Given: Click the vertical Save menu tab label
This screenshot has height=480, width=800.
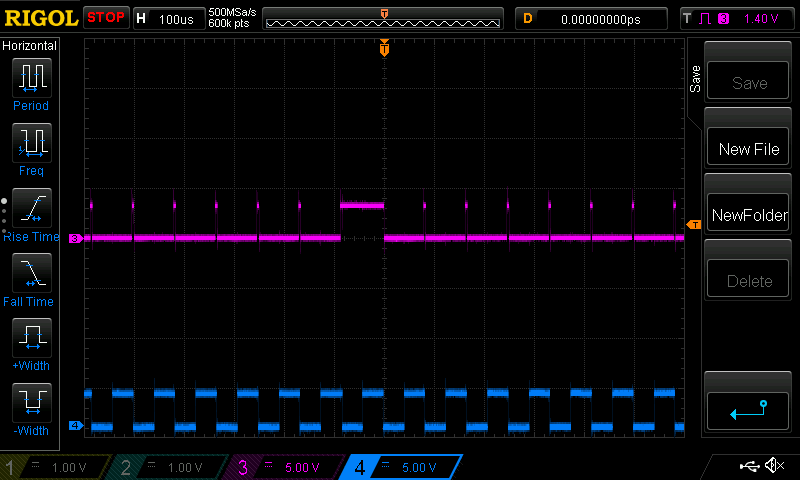Looking at the screenshot, I should (x=695, y=79).
